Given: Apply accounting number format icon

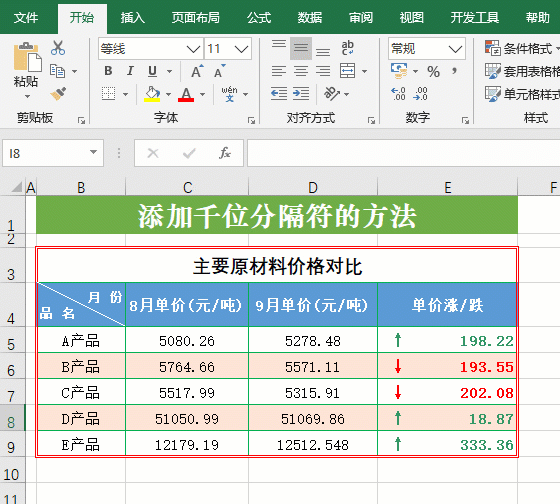Looking at the screenshot, I should tap(399, 71).
